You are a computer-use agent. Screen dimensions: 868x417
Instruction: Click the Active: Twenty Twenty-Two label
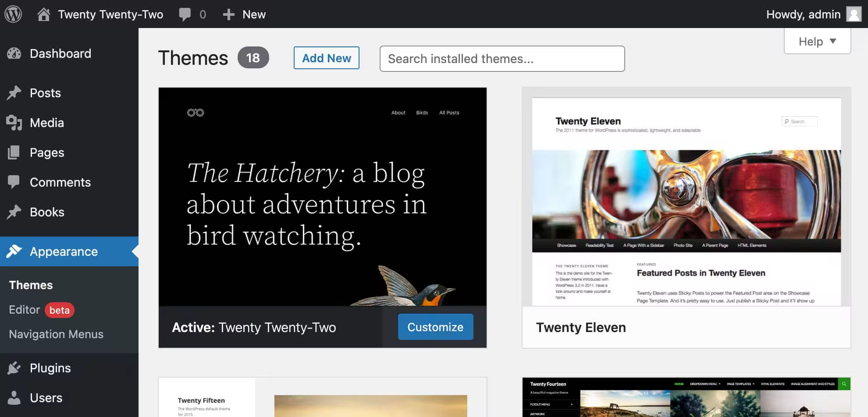[254, 327]
